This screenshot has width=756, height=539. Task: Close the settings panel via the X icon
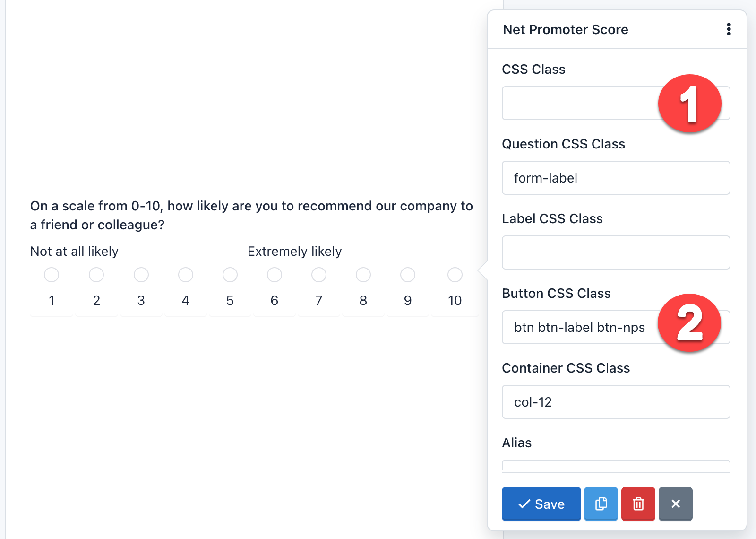675,504
